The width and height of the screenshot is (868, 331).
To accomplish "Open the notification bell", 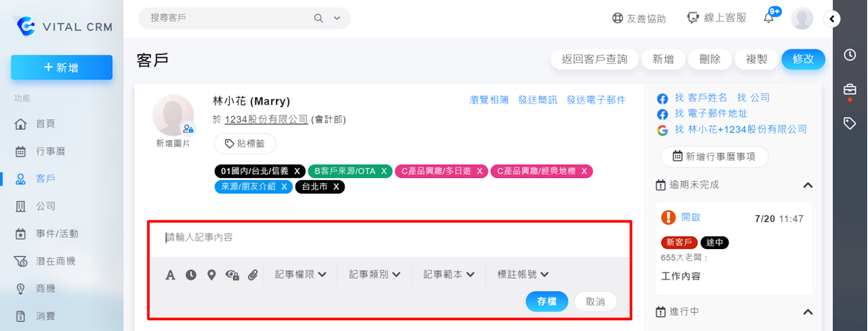I will [769, 18].
